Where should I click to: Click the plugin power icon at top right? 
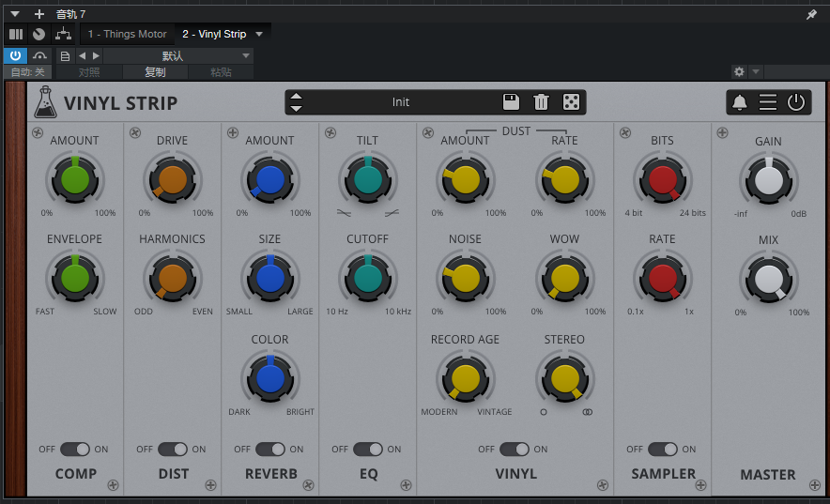(x=795, y=102)
